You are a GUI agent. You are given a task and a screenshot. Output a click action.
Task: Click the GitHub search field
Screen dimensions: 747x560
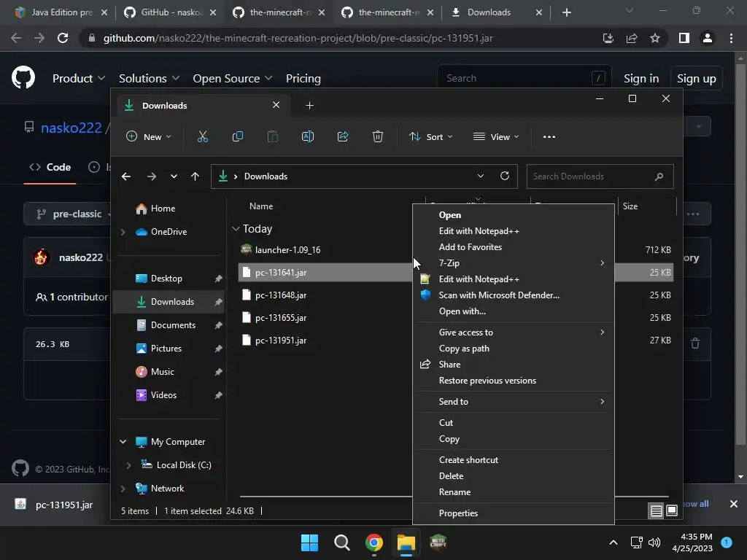tap(523, 78)
